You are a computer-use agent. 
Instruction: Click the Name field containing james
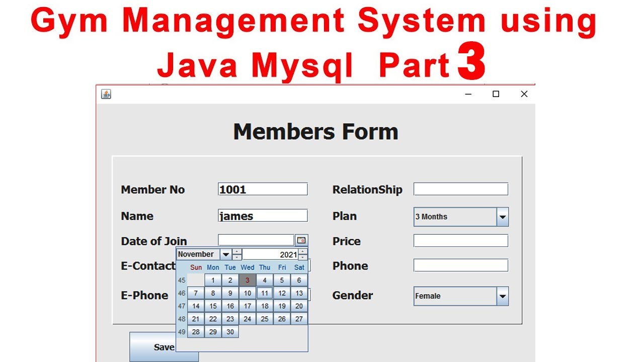[263, 216]
